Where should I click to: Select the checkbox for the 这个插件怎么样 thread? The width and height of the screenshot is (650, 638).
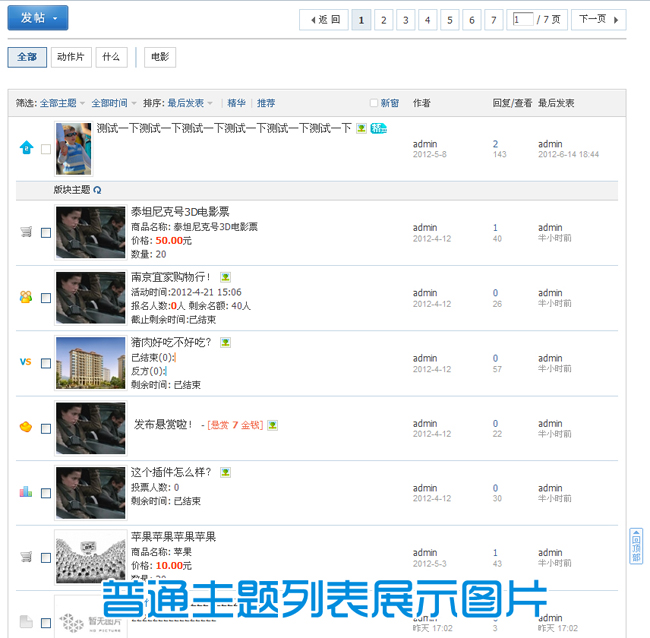[46, 493]
